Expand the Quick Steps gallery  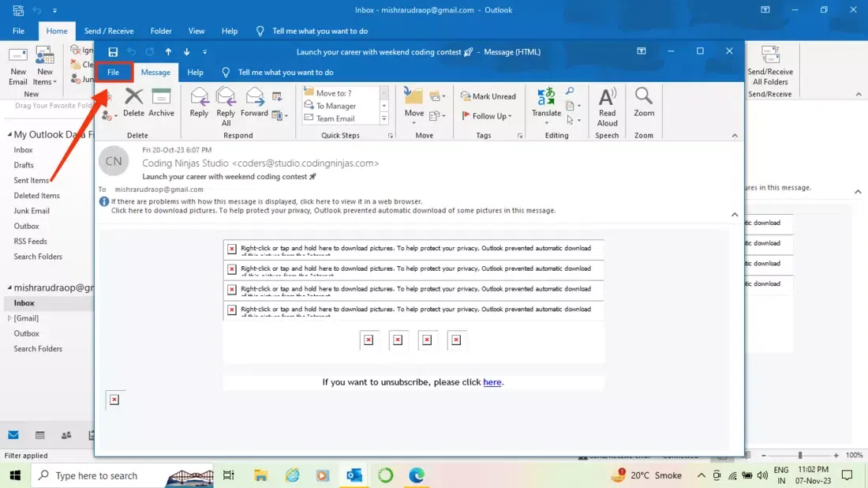point(384,118)
